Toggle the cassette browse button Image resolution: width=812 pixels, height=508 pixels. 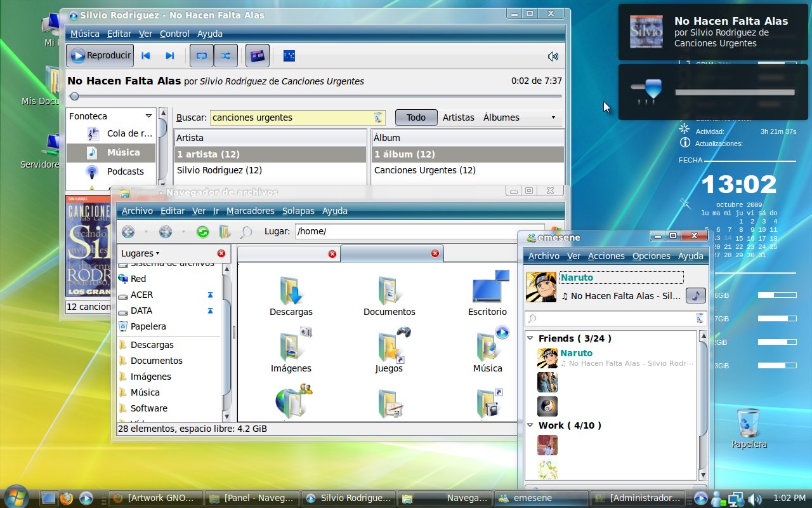point(258,56)
